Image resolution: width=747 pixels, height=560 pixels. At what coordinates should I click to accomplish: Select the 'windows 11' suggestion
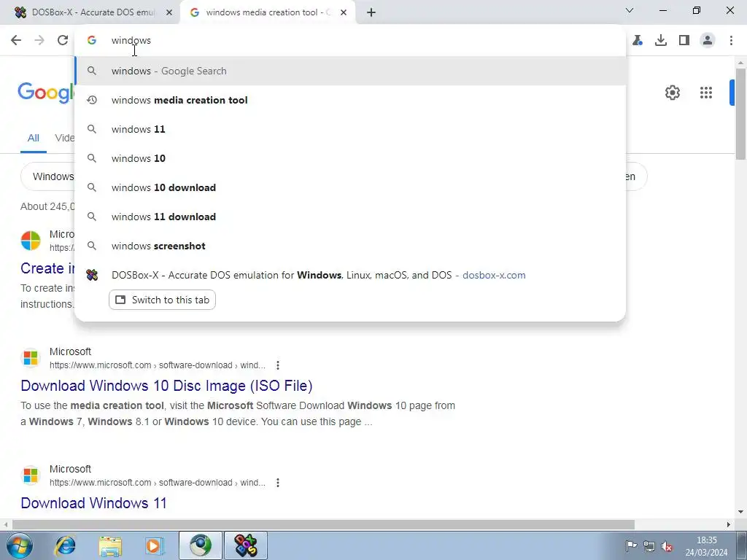(350, 129)
